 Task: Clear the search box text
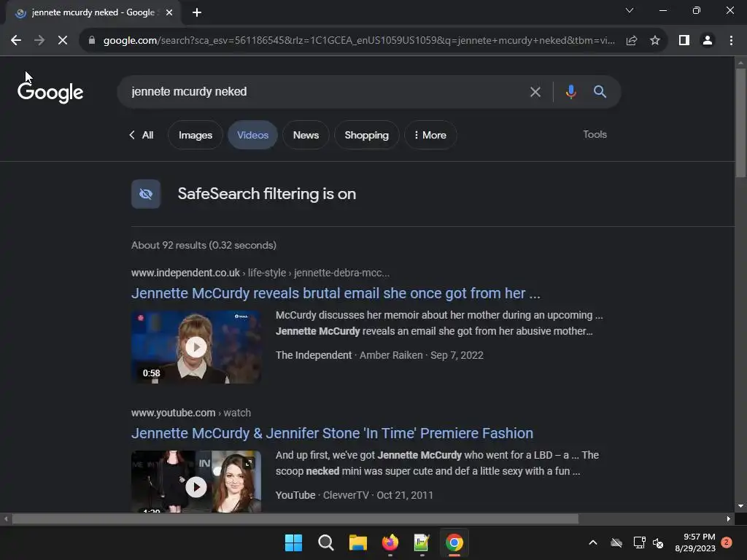coord(535,92)
